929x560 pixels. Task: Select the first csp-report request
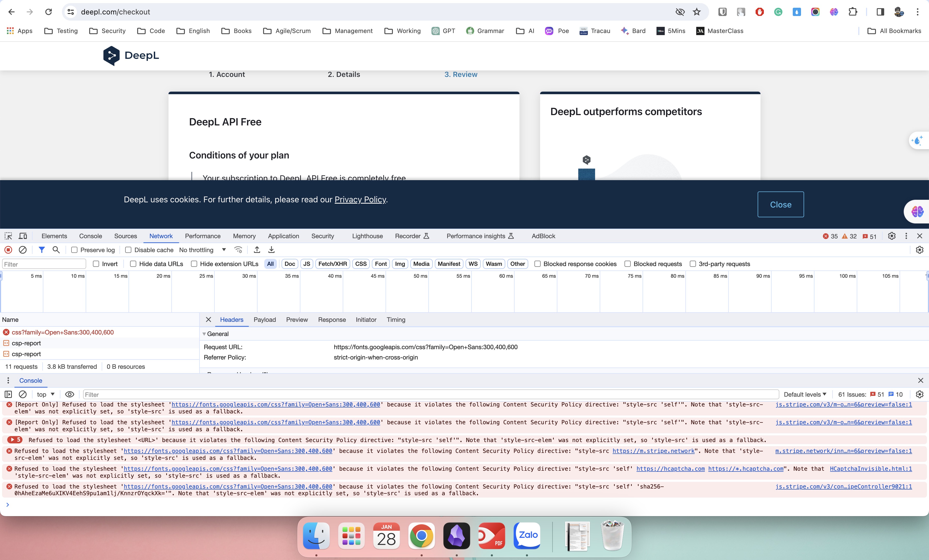click(100, 343)
